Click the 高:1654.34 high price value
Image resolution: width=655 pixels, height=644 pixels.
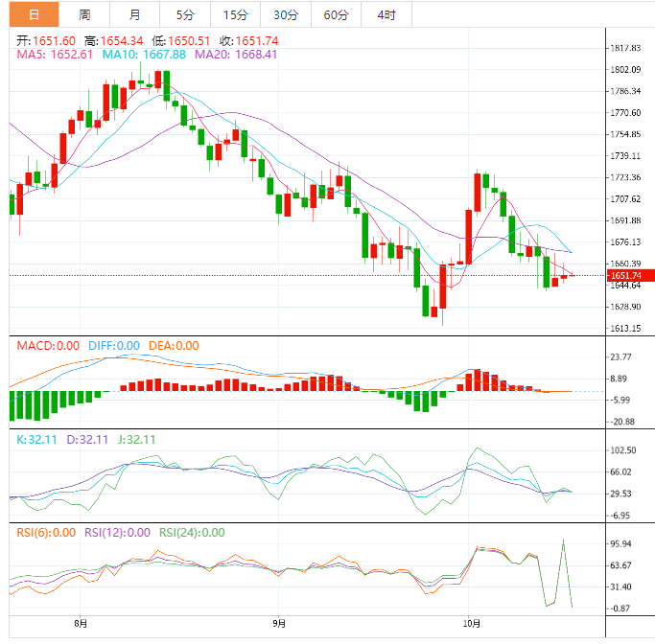[113, 41]
